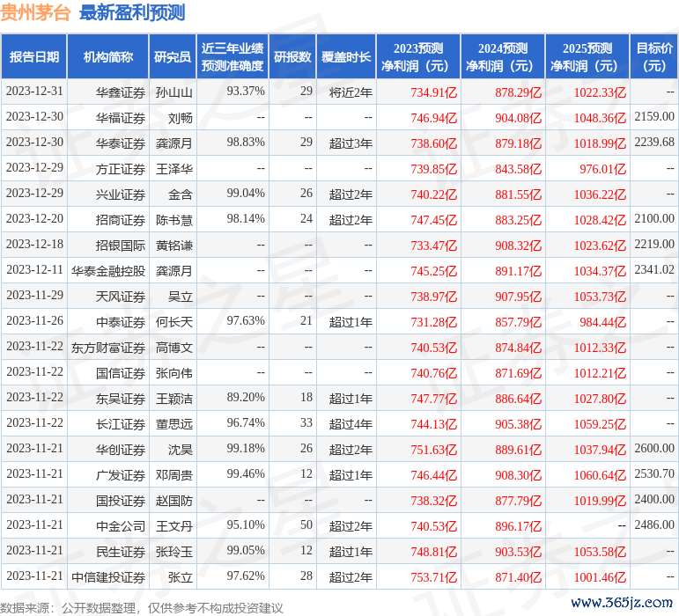This screenshot has height=616, width=679.
Task: Click the researcher name 沈昊
Action: pos(181,450)
